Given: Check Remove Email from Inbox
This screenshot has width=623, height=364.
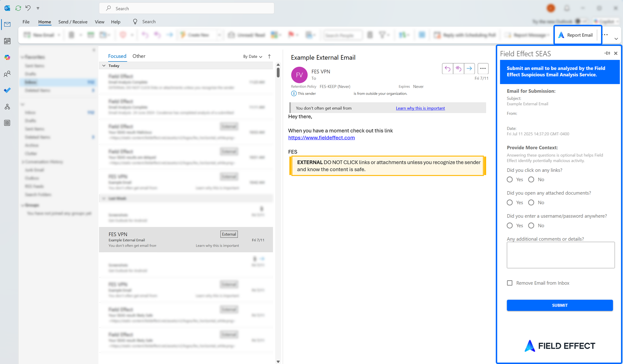Looking at the screenshot, I should (510, 283).
